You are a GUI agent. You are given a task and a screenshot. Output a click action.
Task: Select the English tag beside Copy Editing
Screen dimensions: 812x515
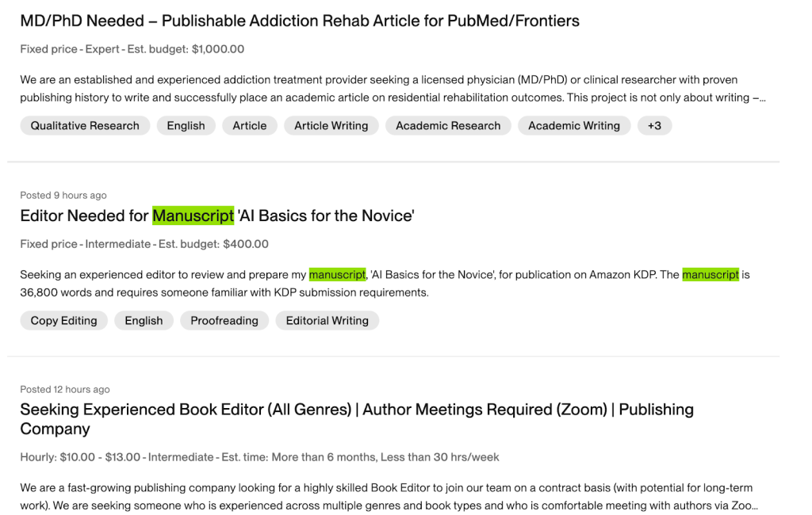(x=144, y=321)
